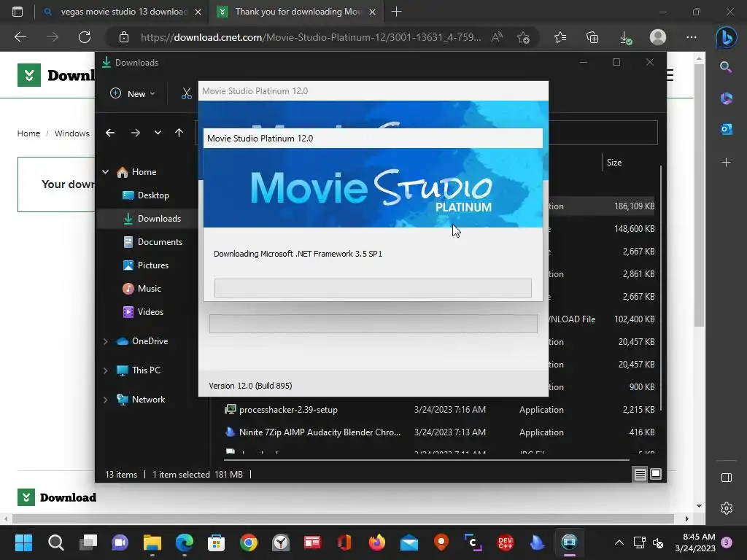Open the Favorites list icon

[x=560, y=37]
